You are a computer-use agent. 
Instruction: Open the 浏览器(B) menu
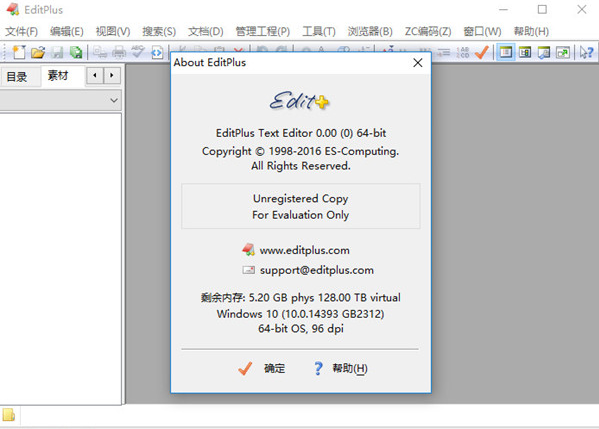point(370,31)
